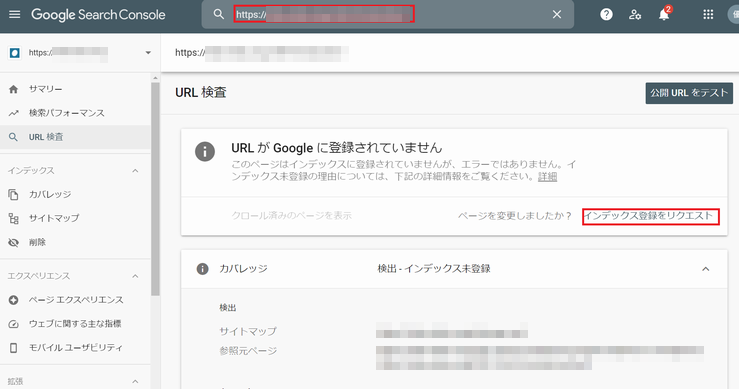Click the サイトマップ label in the detail panel
The image size is (739, 389).
(248, 331)
